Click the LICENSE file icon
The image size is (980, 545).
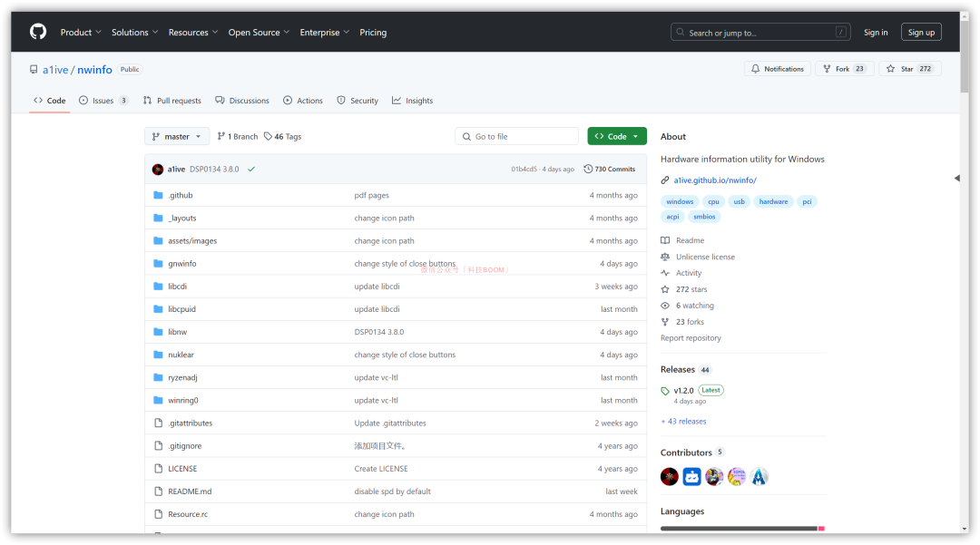pyautogui.click(x=158, y=469)
